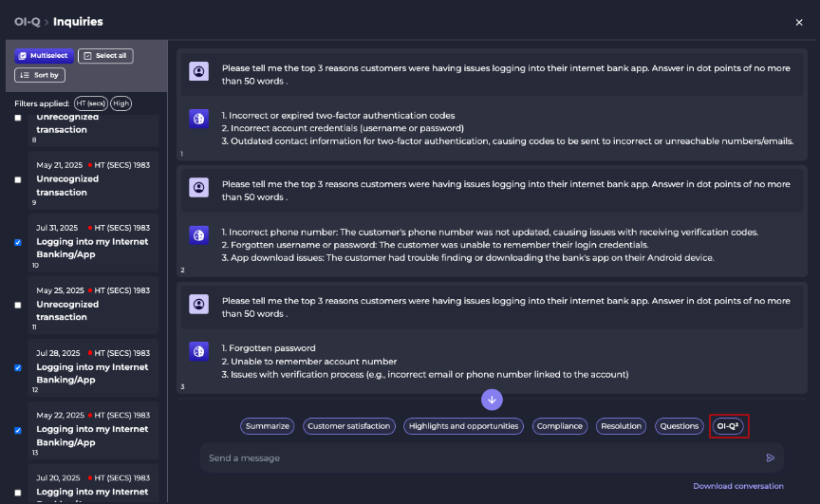Go to OI-Q breadcrumb in header
820x504 pixels.
point(28,22)
